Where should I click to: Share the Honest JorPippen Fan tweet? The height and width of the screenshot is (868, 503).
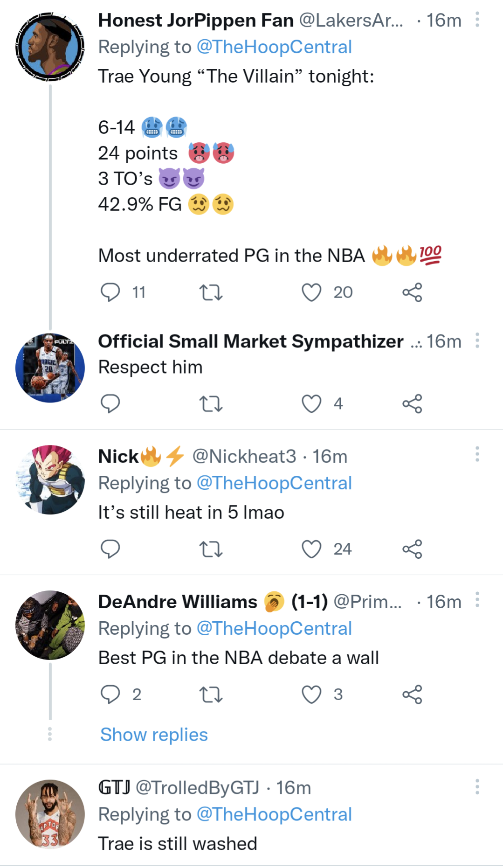click(412, 292)
